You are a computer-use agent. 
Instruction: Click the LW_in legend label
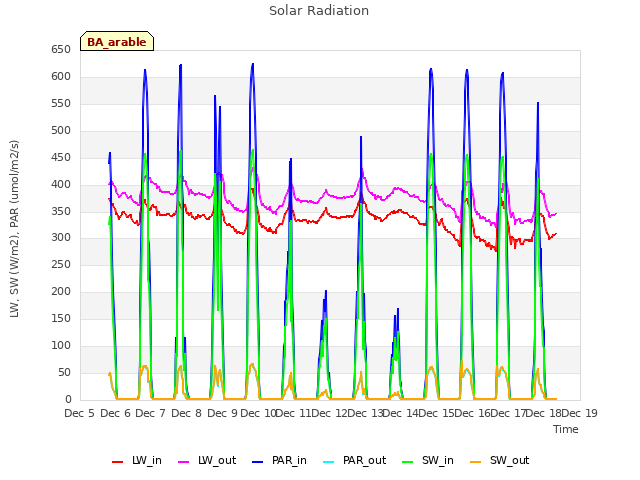147,461
